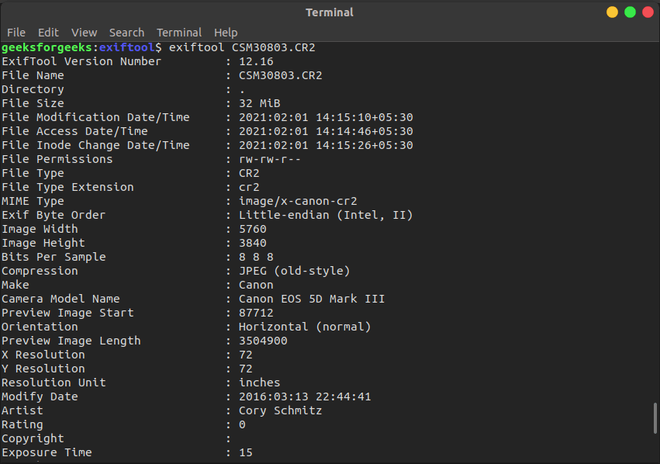660x464 pixels.
Task: Open the Help menu
Action: pyautogui.click(x=226, y=32)
